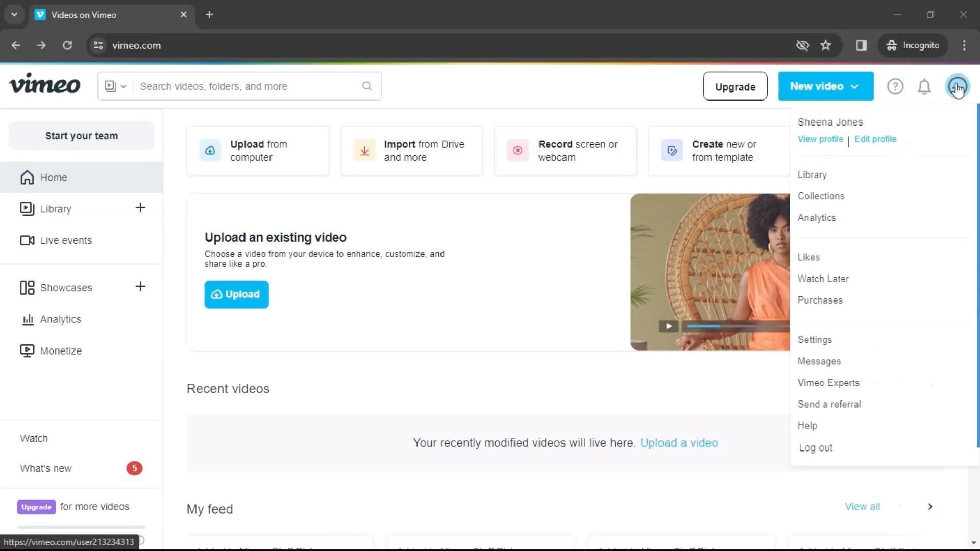Click the Edit profile link
980x551 pixels.
[x=875, y=139]
